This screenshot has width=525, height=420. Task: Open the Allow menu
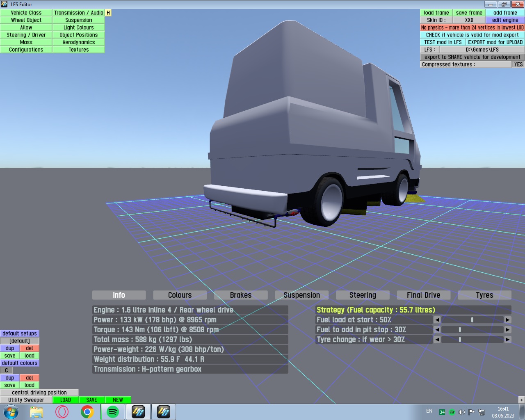click(x=26, y=27)
